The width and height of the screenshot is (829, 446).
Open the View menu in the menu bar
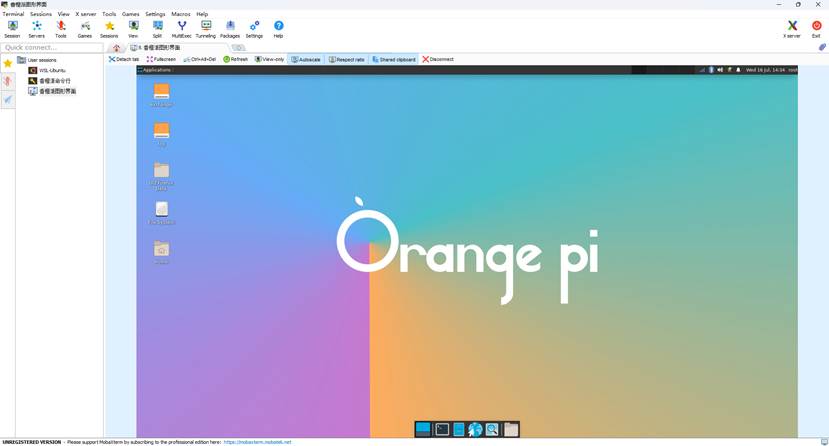63,14
